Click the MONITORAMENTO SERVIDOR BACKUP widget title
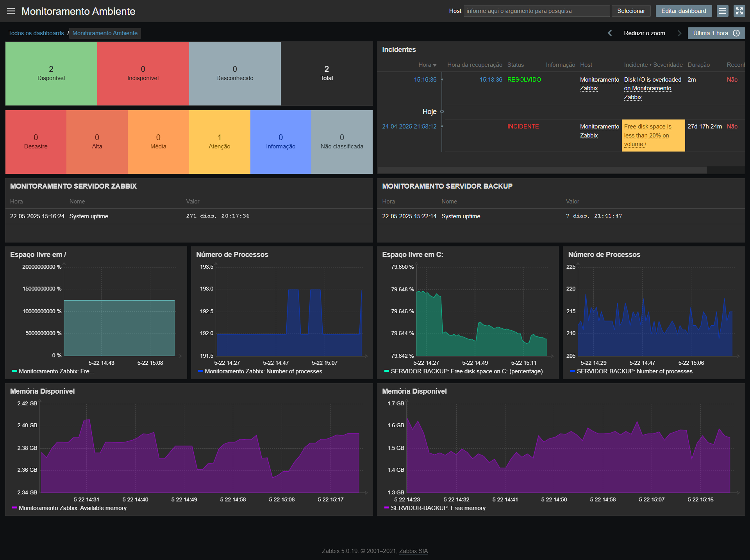The height and width of the screenshot is (560, 750). pyautogui.click(x=447, y=186)
